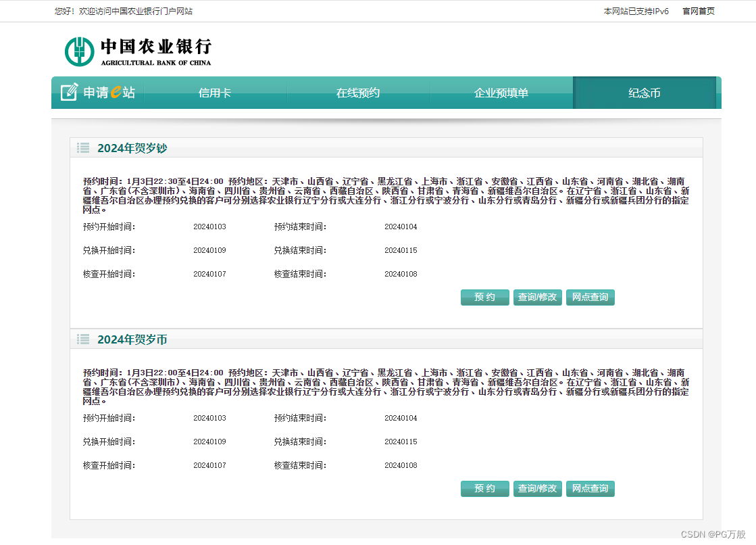The width and height of the screenshot is (756, 545).
Task: Click the 贺岁钞 reservation description paragraph
Action: (386, 195)
